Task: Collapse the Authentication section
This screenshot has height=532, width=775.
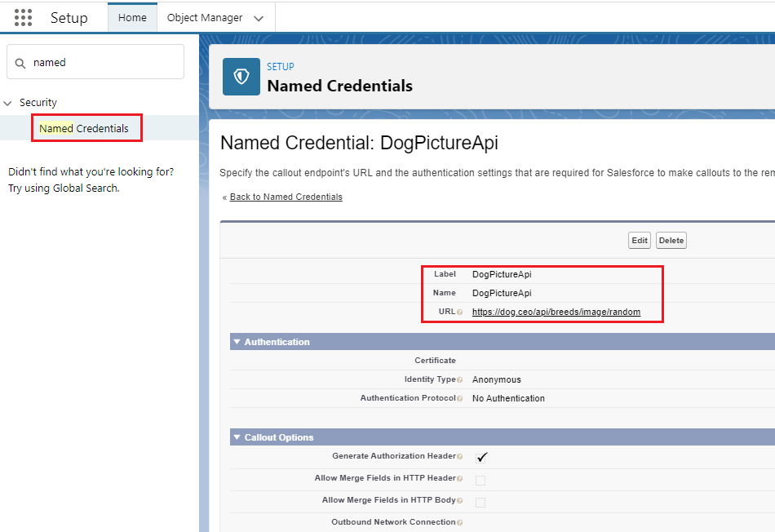Action: [236, 342]
